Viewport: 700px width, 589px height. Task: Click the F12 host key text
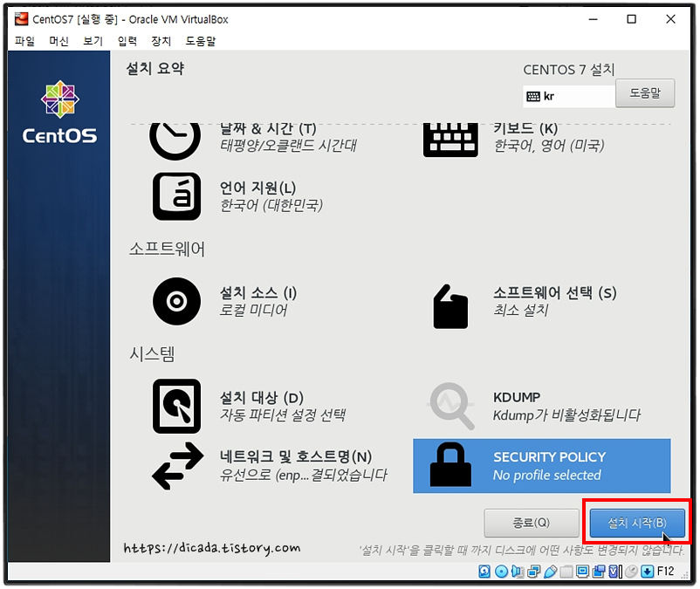(665, 572)
